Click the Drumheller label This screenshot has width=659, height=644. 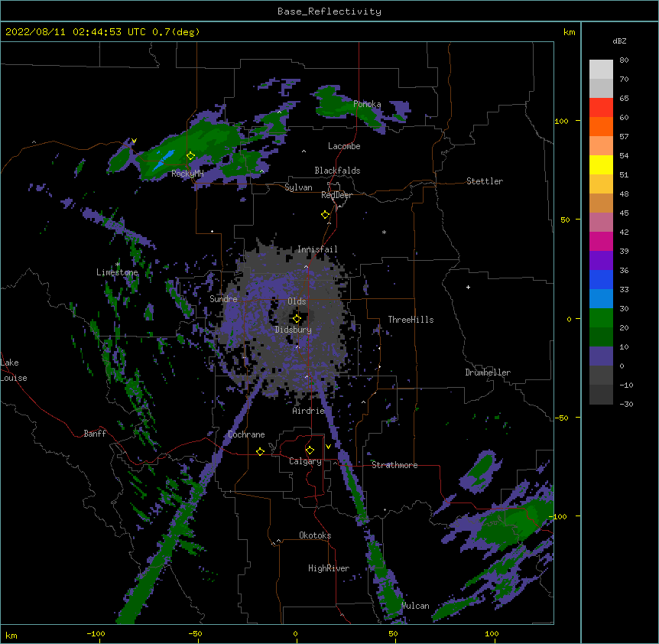(488, 372)
